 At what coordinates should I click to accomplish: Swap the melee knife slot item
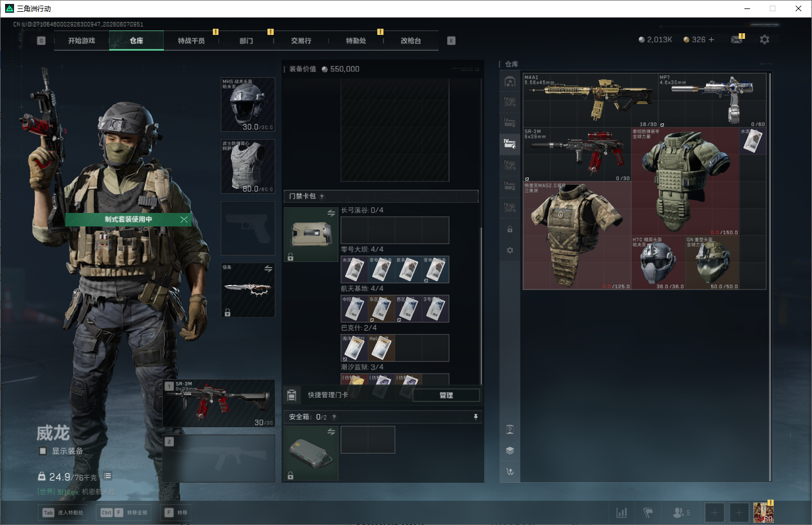268,269
